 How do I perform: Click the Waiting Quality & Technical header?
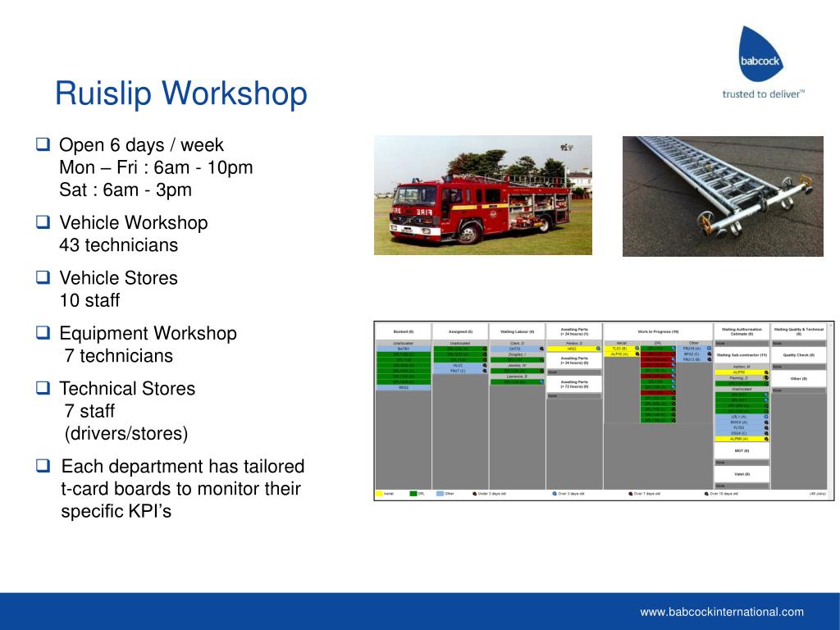pos(799,331)
